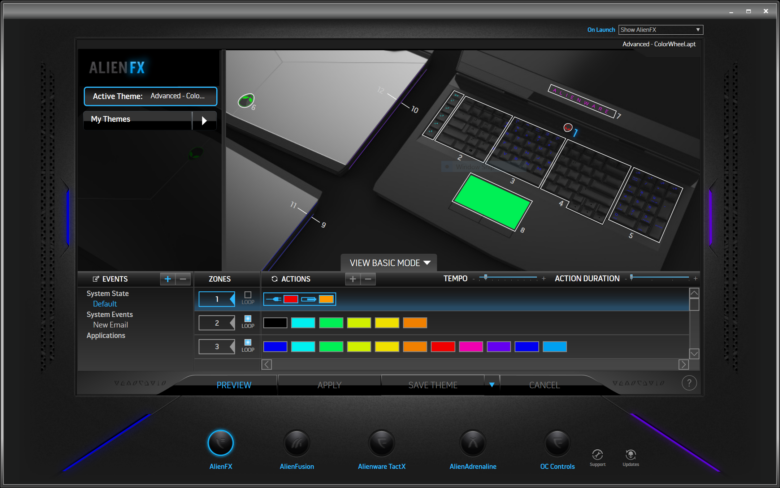
Task: Expand the My Themes list arrow
Action: pyautogui.click(x=204, y=120)
